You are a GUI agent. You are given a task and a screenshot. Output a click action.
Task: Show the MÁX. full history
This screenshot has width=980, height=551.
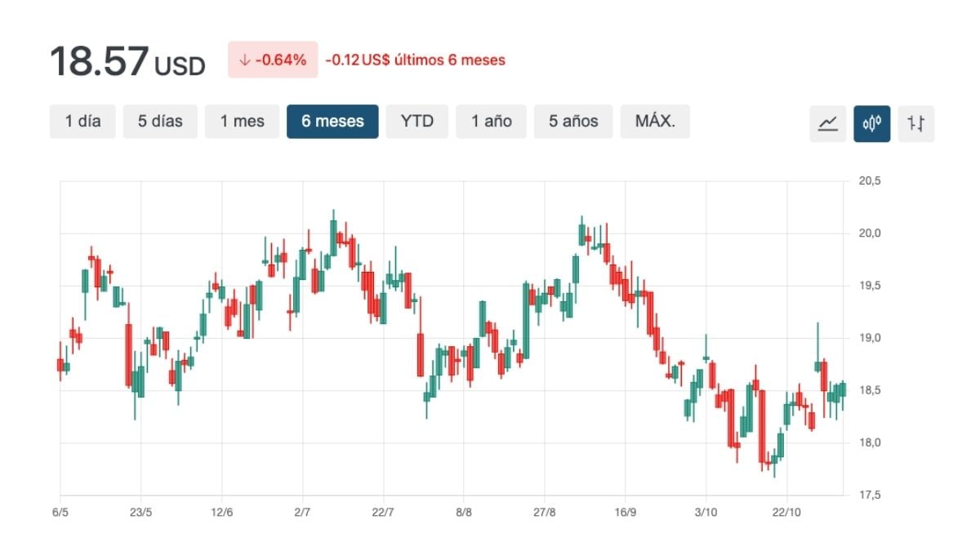pos(655,122)
